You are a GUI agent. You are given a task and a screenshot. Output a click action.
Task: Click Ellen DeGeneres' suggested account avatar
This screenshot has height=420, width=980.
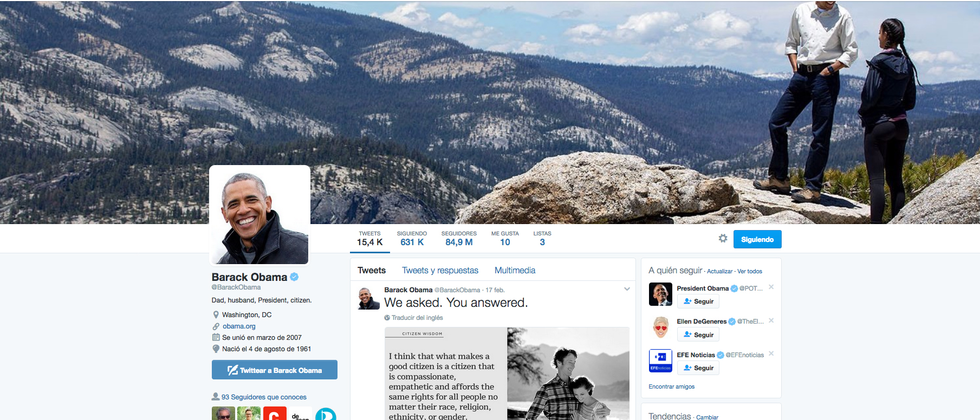(x=660, y=327)
